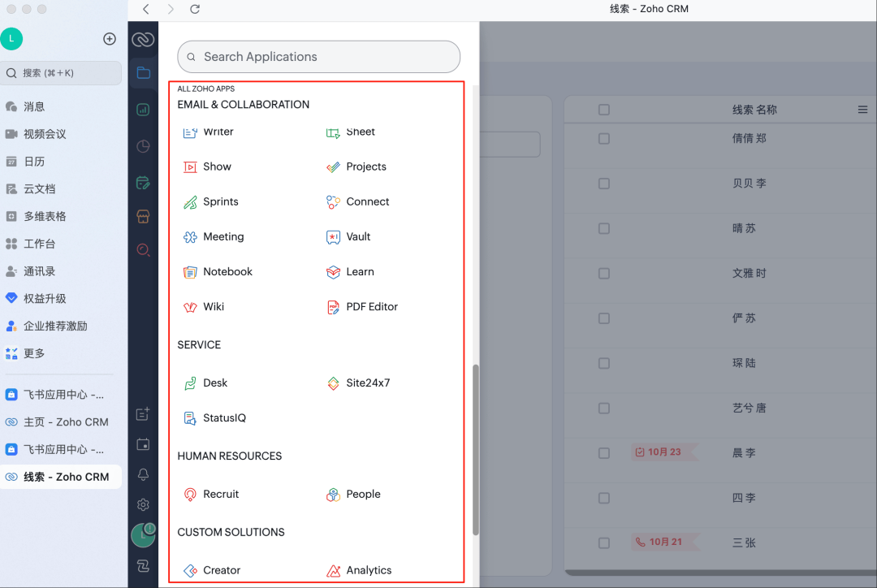Open the Wiki app

point(204,306)
